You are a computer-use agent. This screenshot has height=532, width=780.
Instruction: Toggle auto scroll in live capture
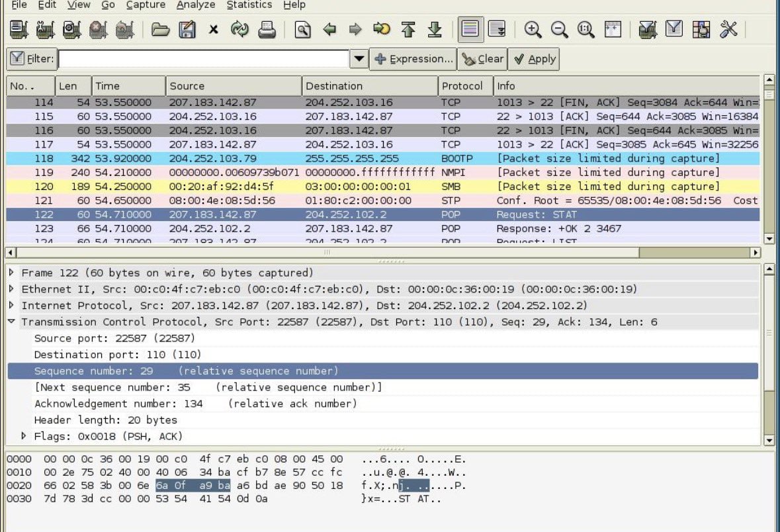pyautogui.click(x=497, y=29)
